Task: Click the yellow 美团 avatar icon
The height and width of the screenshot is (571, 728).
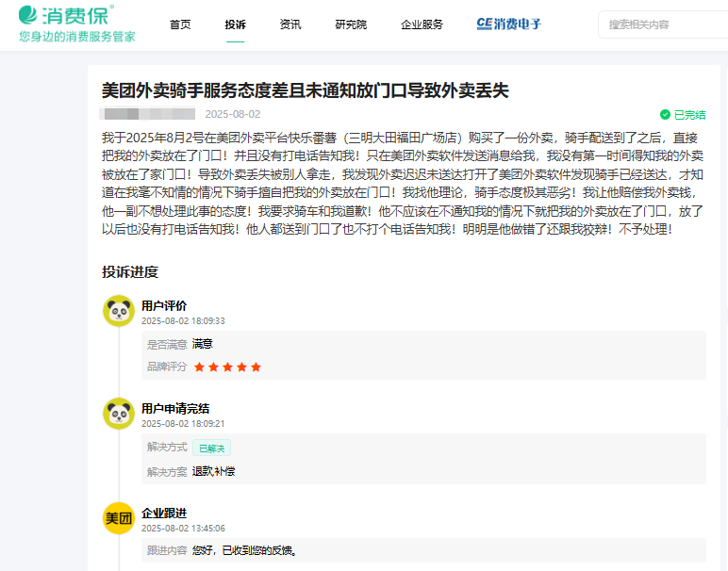Action: tap(119, 518)
